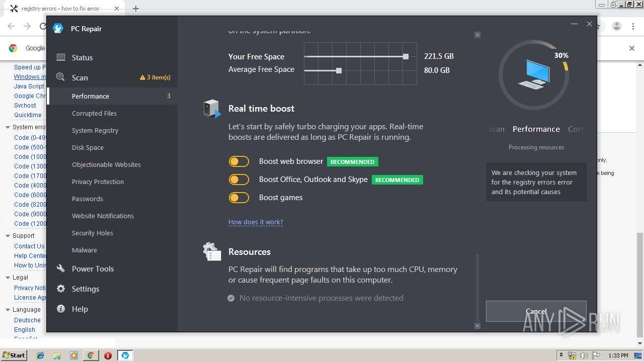The width and height of the screenshot is (644, 362).
Task: Collapse the Legal tree in browser
Action: [8, 278]
